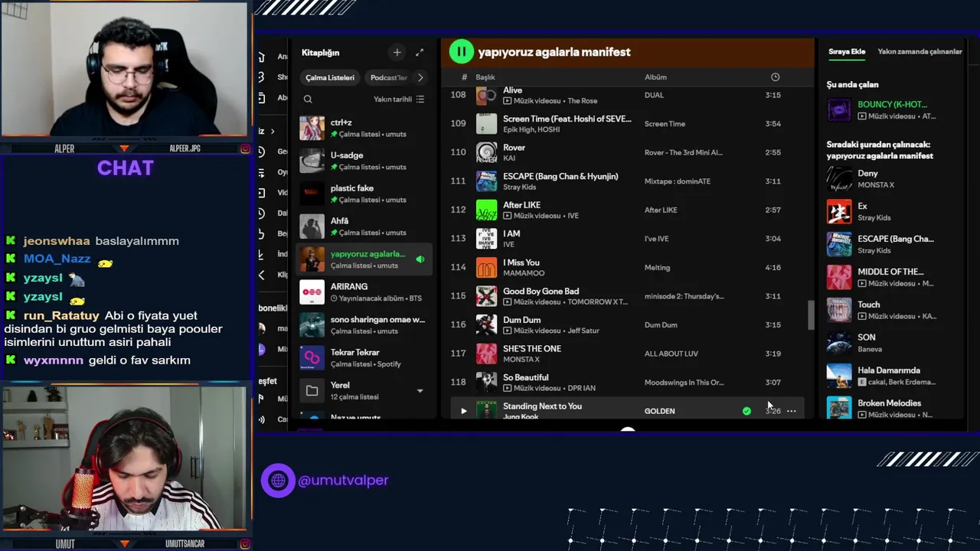Filter library by Podcast'ler
This screenshot has height=551, width=980.
tap(389, 77)
